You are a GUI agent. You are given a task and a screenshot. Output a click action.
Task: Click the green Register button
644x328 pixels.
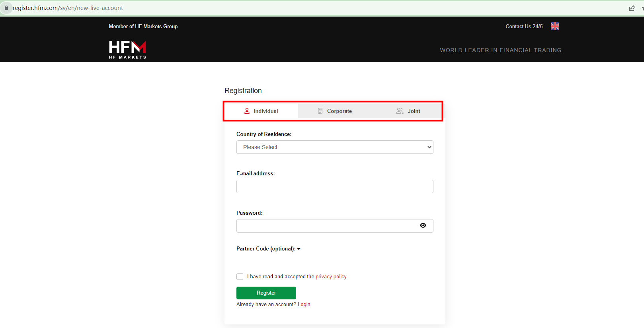tap(266, 293)
